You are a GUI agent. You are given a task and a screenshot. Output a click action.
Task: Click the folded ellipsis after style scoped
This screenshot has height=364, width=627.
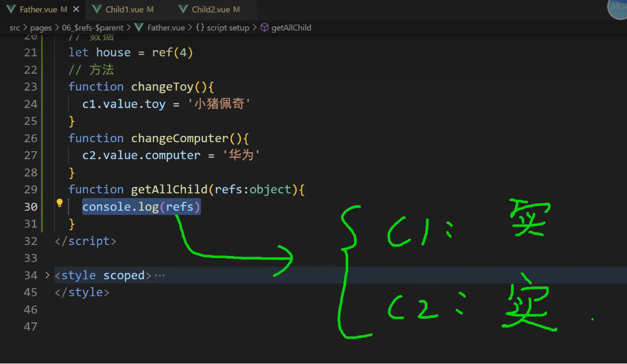(x=160, y=276)
